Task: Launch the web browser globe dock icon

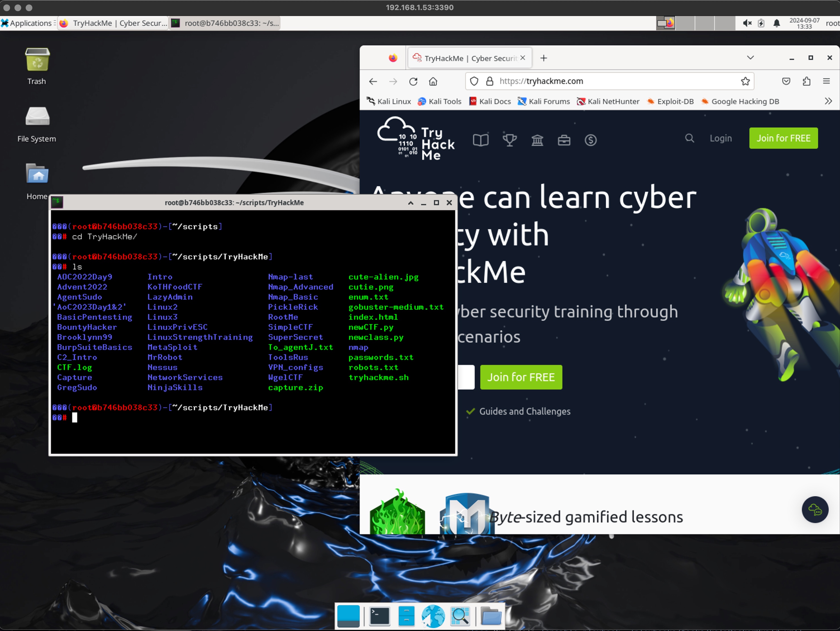Action: (433, 616)
